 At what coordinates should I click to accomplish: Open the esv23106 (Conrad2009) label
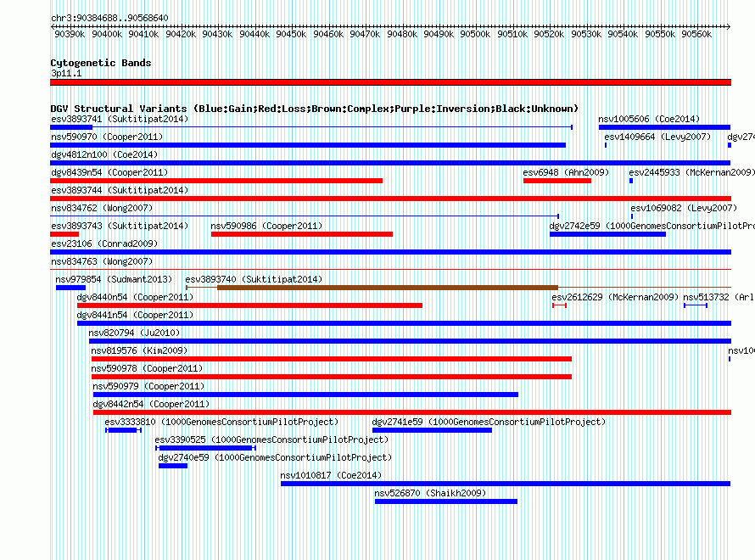point(104,244)
